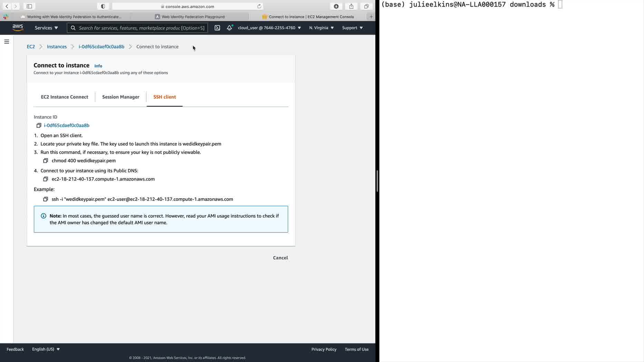644x362 pixels.
Task: Open AWS notifications bell
Action: [x=230, y=28]
